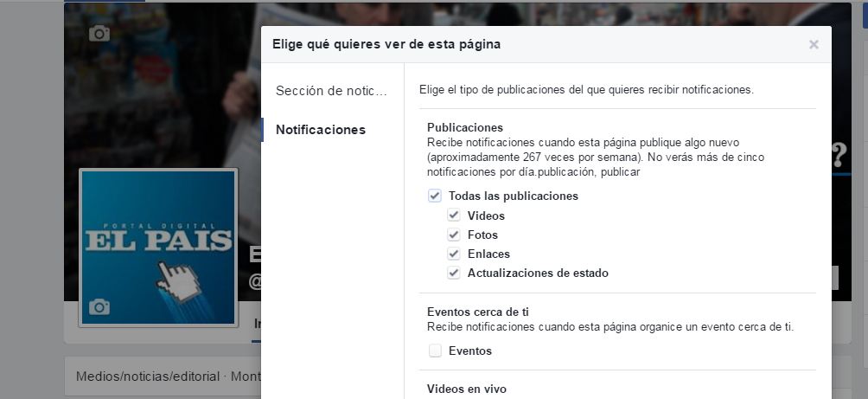Click the profile picture camera icon
Image resolution: width=868 pixels, height=399 pixels.
tap(99, 306)
